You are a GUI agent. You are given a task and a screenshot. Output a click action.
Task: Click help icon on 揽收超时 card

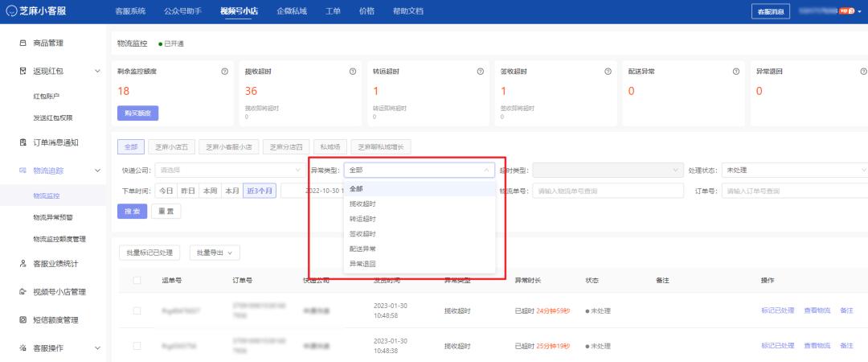pos(353,72)
